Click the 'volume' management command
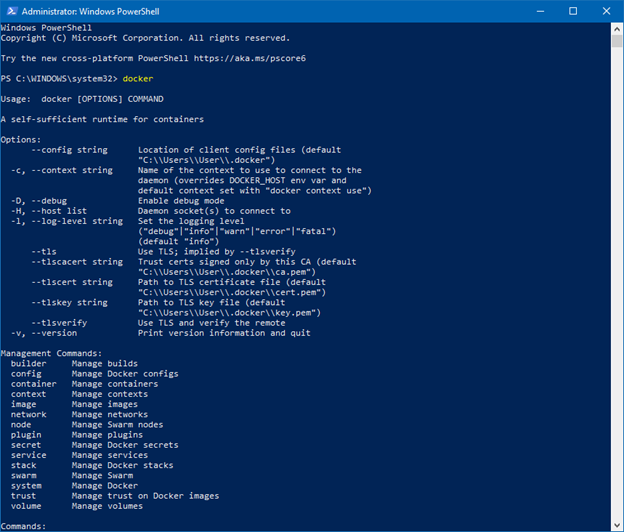624x532 pixels. (26, 506)
